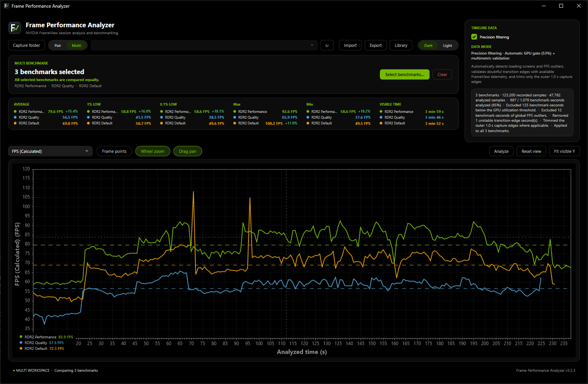
Task: Click the title bar app icon
Action: point(6,6)
